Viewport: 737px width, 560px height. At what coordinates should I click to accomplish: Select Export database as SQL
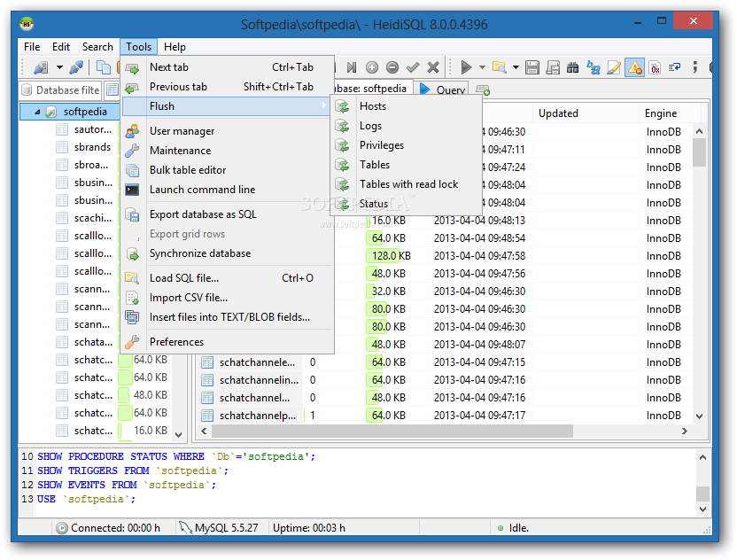pos(228,214)
